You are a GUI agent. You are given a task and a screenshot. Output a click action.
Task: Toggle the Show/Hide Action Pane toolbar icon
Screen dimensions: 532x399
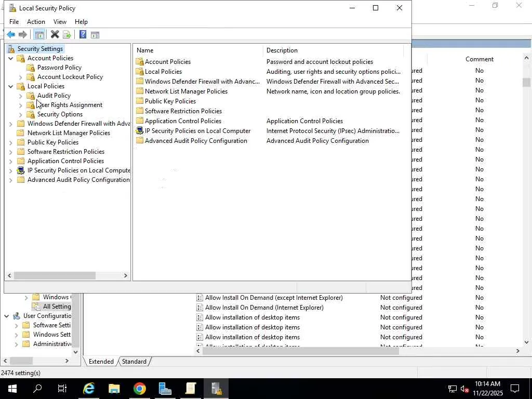(x=95, y=35)
